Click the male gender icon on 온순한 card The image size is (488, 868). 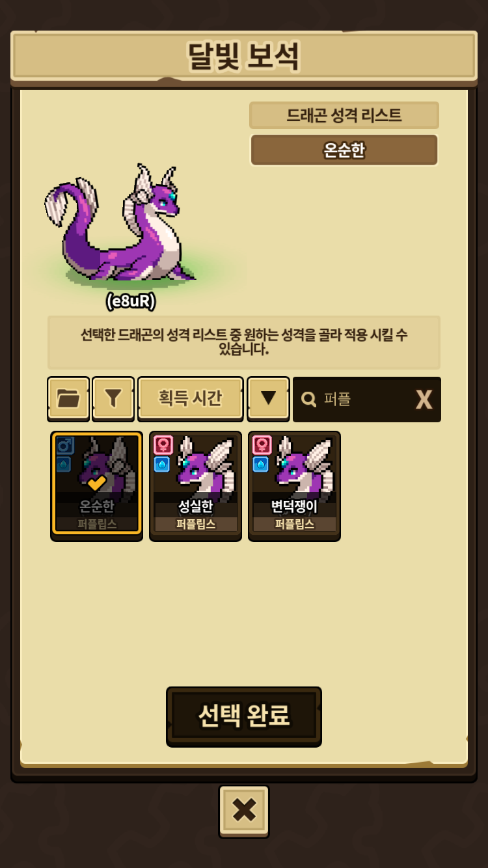point(64,445)
